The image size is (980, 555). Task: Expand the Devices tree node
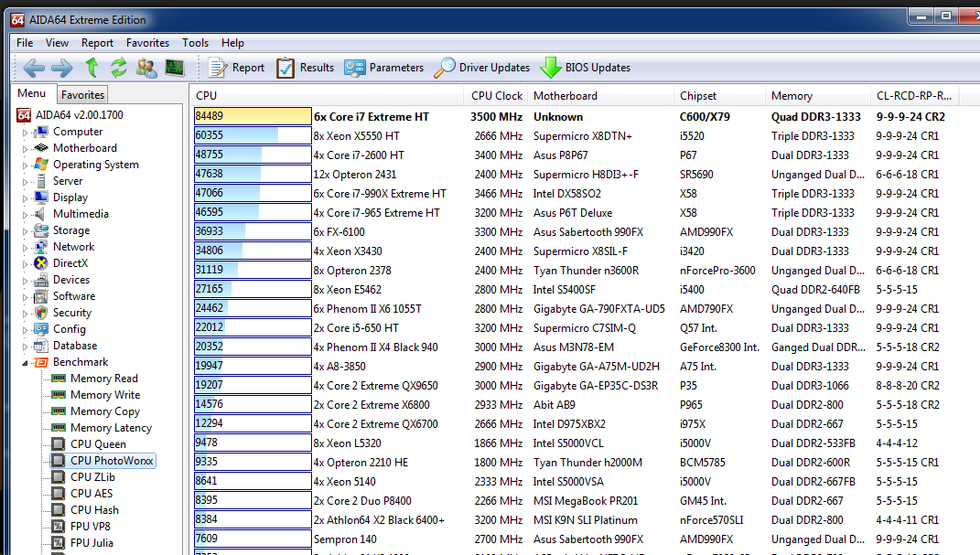tap(25, 281)
